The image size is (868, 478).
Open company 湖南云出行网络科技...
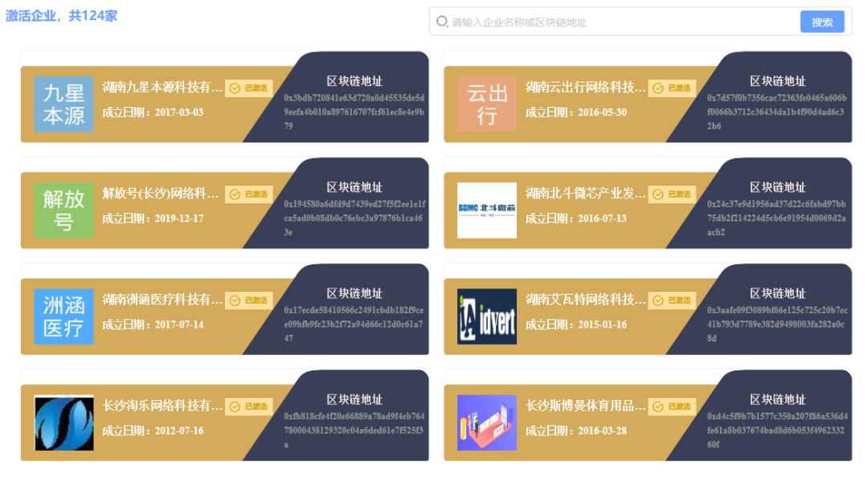point(585,88)
